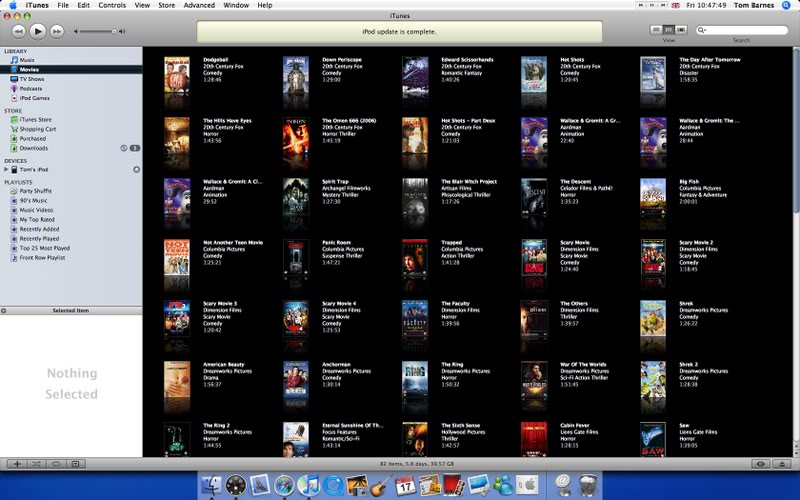Open the Trash in the Dock
The image size is (800, 500).
point(588,485)
